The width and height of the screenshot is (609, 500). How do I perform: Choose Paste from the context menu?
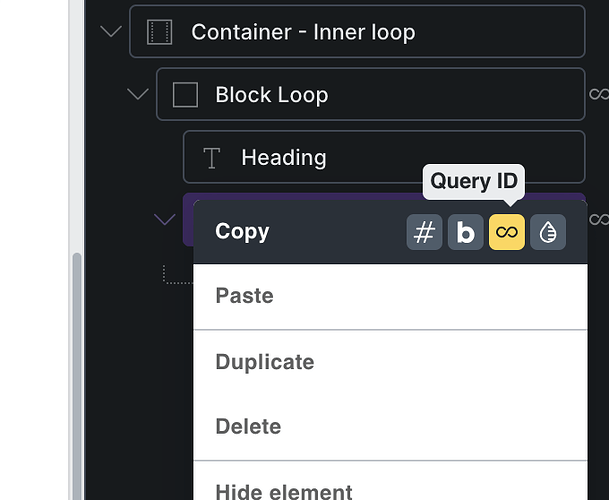[x=244, y=296]
